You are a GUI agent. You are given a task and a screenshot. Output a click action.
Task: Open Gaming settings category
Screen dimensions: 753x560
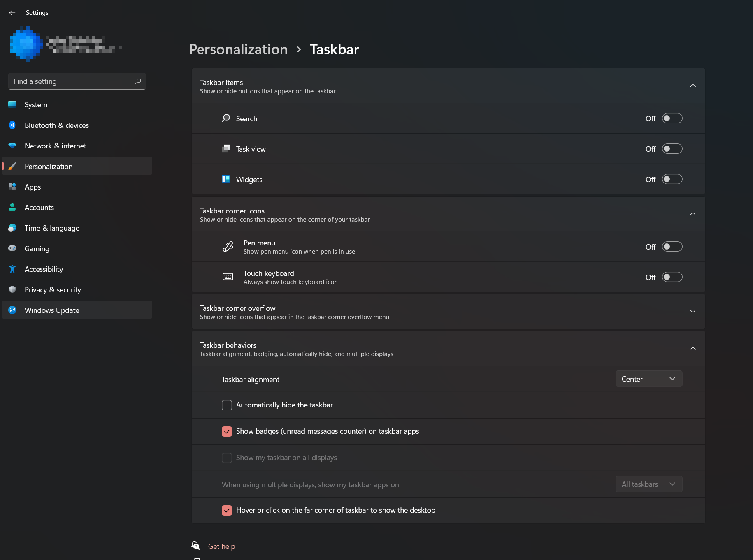click(77, 248)
